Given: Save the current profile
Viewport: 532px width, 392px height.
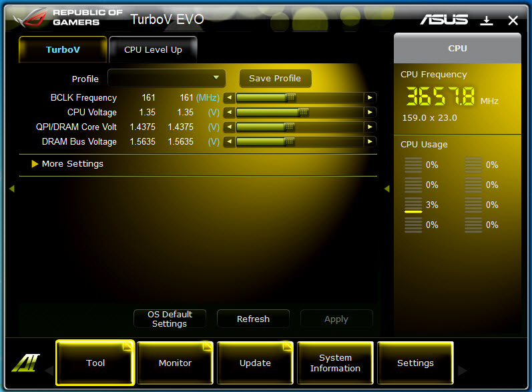Looking at the screenshot, I should coord(275,78).
